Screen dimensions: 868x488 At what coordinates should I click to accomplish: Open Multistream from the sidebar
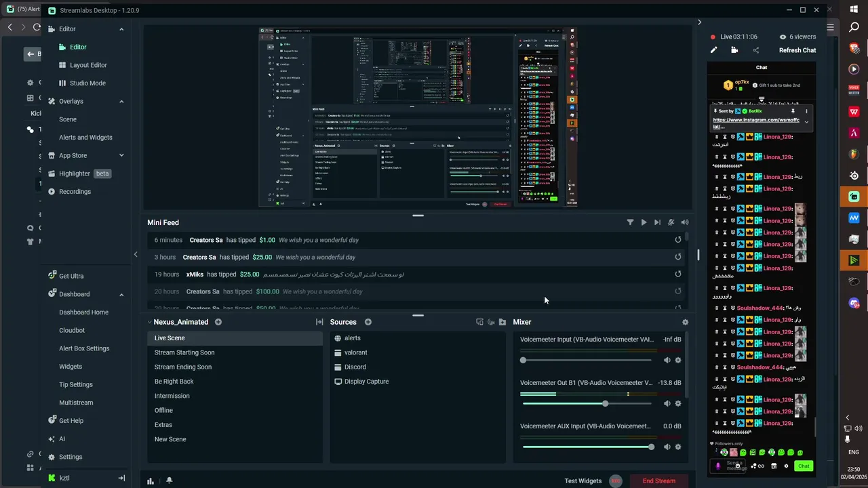[76, 403]
